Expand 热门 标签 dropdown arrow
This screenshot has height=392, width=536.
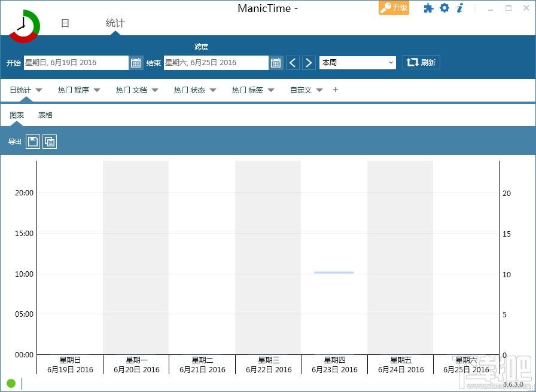click(x=271, y=90)
